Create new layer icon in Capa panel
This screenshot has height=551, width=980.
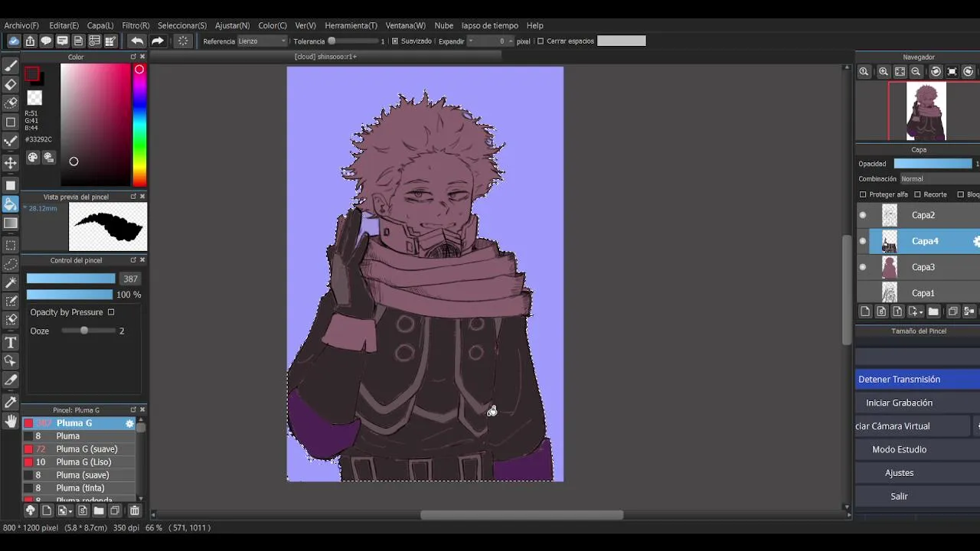click(865, 311)
